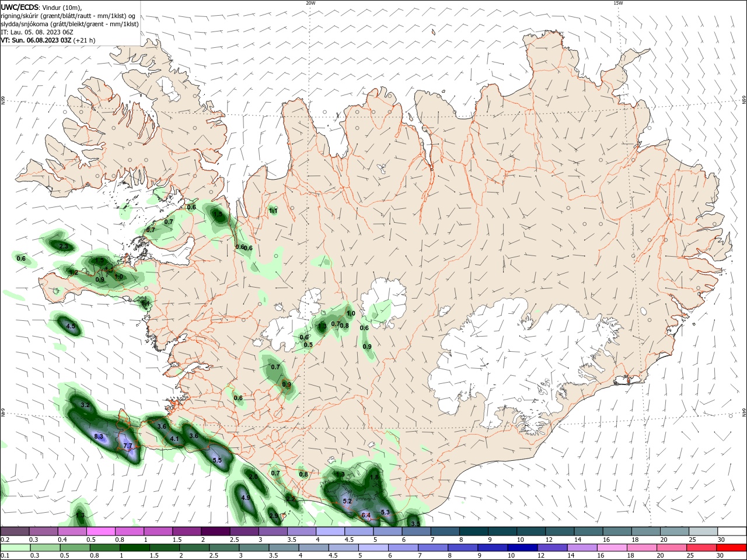Click the 5.2 precipitation value on the map
Screen dimensions: 747x560
(x=347, y=501)
